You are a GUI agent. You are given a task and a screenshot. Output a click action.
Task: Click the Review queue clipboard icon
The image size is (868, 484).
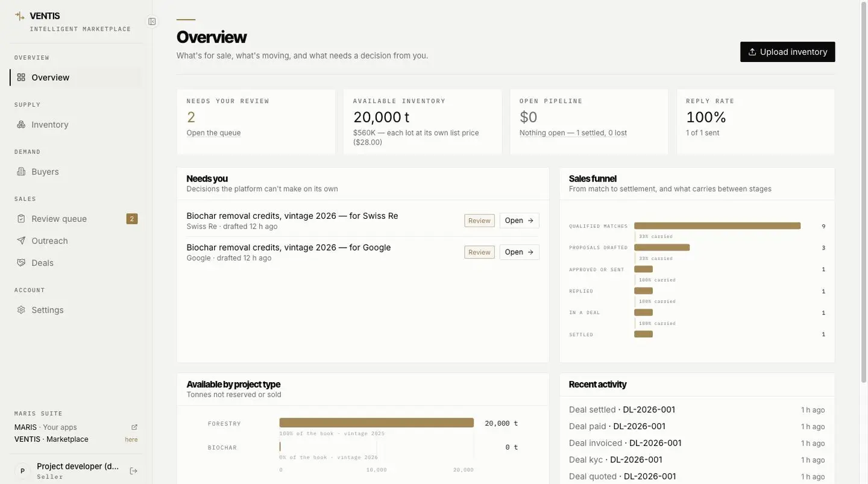pos(21,219)
